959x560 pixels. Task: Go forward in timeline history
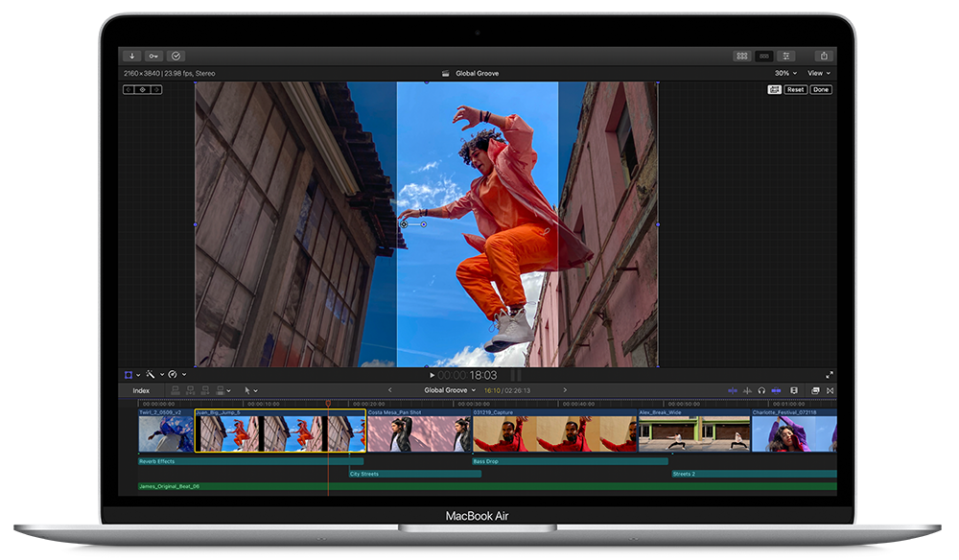(x=565, y=390)
